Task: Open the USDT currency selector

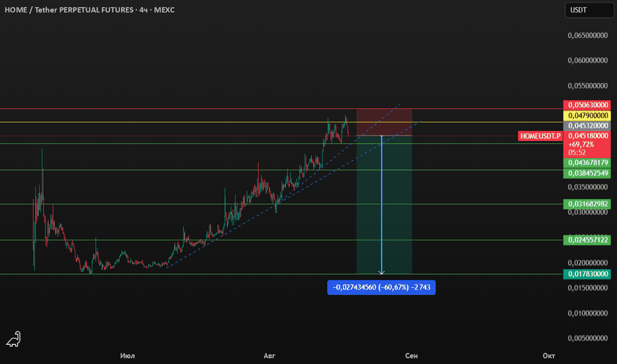Action: [589, 10]
